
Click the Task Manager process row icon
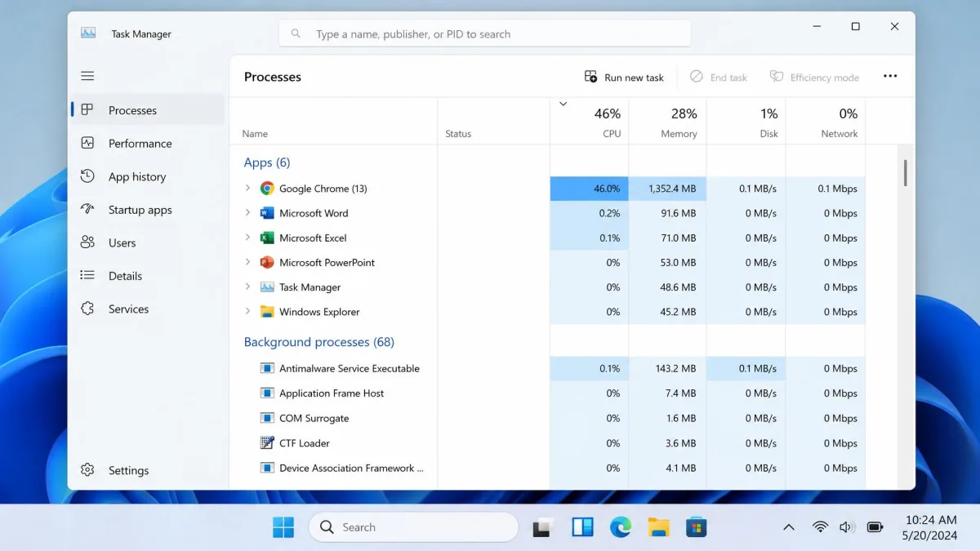point(266,287)
